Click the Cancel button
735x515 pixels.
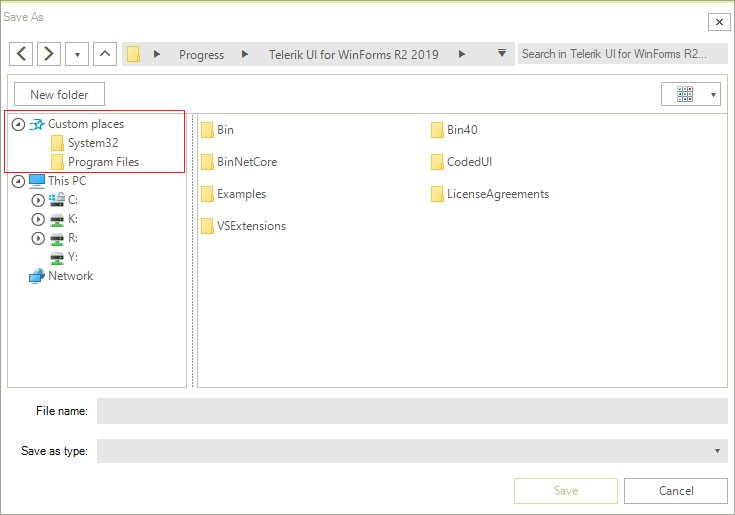(675, 491)
